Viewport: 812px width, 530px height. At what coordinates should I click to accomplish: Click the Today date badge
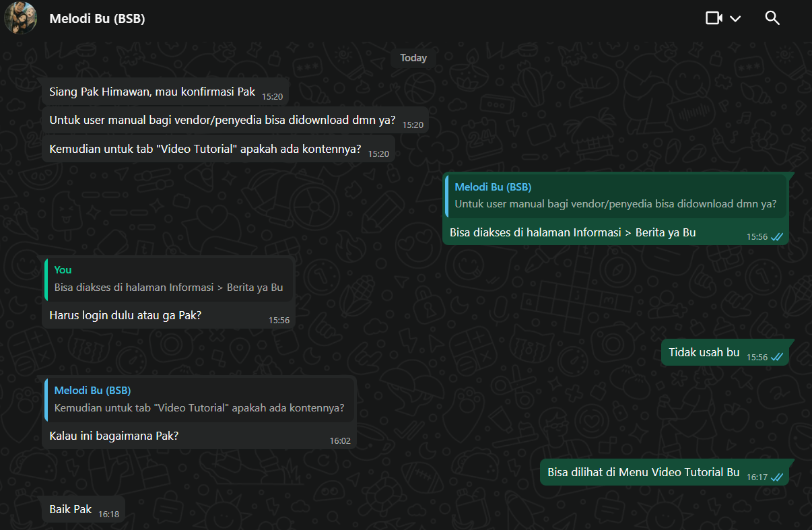(x=413, y=58)
